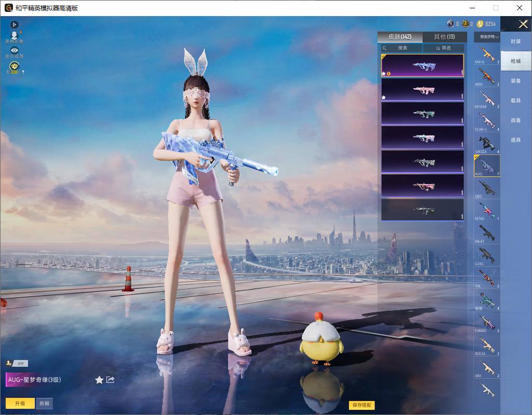Screen dimensions: 532x415
Task: Click the 保存搭配 save loadout button
Action: coord(362,405)
